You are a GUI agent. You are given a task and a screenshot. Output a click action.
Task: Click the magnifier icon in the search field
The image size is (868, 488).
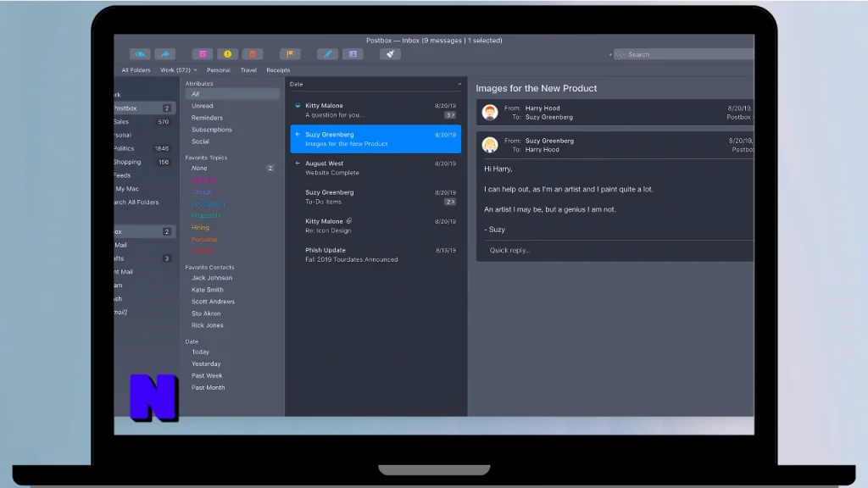(x=620, y=54)
